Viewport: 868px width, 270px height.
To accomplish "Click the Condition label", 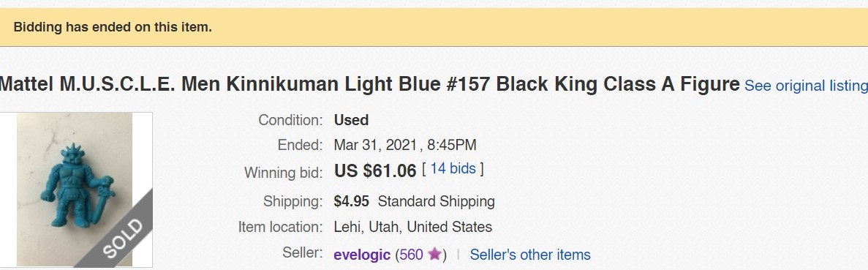I will (x=290, y=120).
